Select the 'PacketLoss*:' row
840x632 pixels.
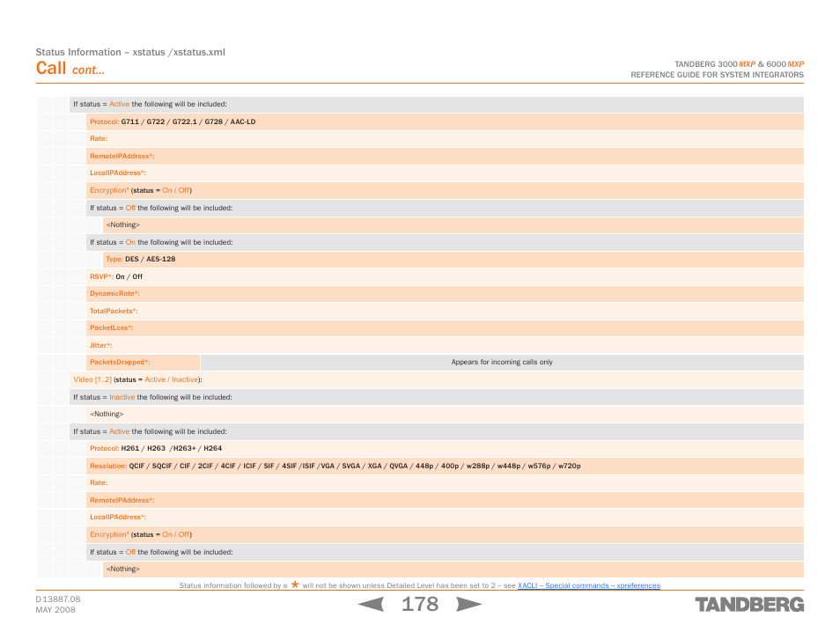pos(445,327)
